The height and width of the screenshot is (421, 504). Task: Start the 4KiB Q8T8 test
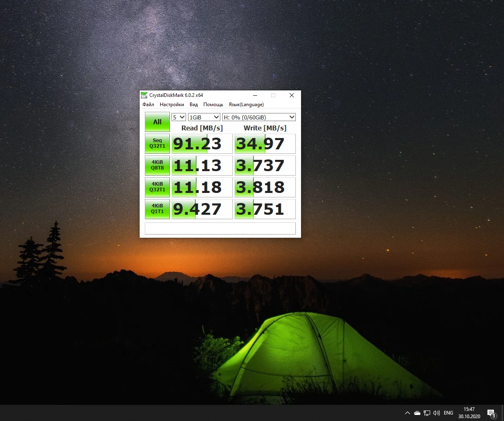click(x=157, y=165)
